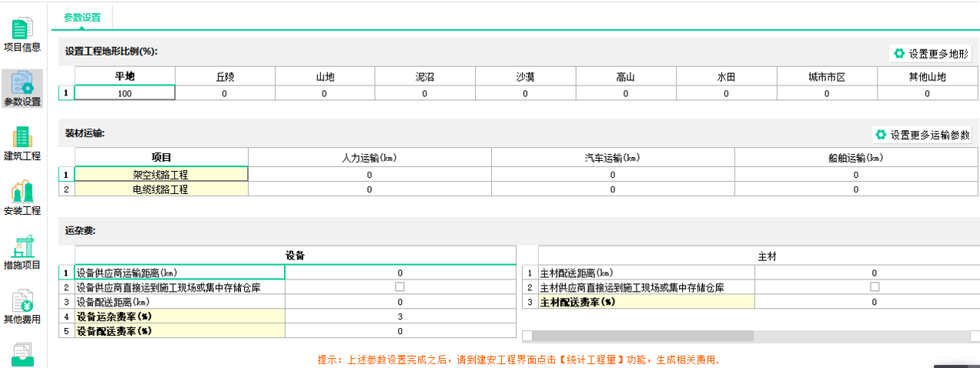
Task: Toggle the 设备供应商直接运到施工现场 checkbox
Action: pos(400,287)
